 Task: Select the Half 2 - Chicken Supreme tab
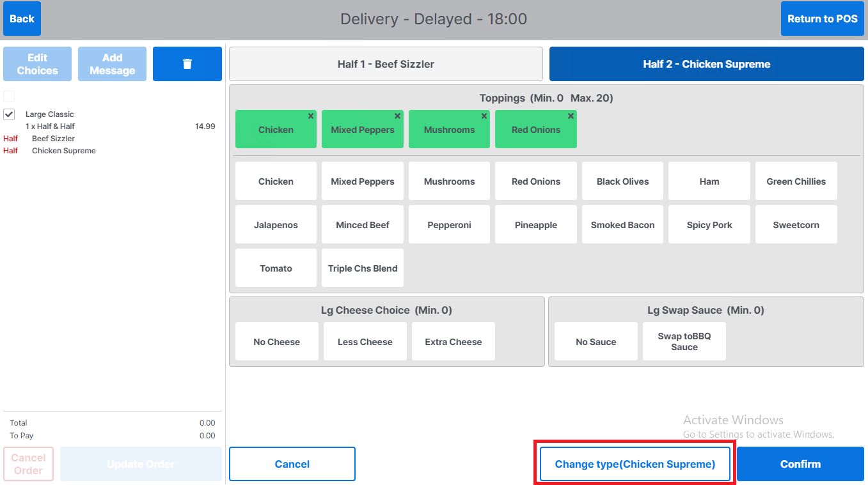coord(706,64)
